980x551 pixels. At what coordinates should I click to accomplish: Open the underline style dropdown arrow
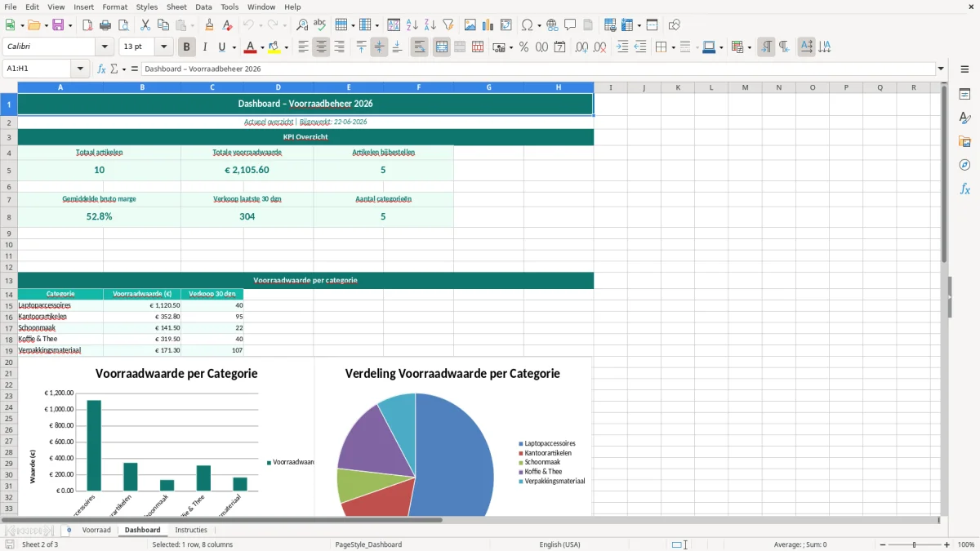(x=234, y=47)
